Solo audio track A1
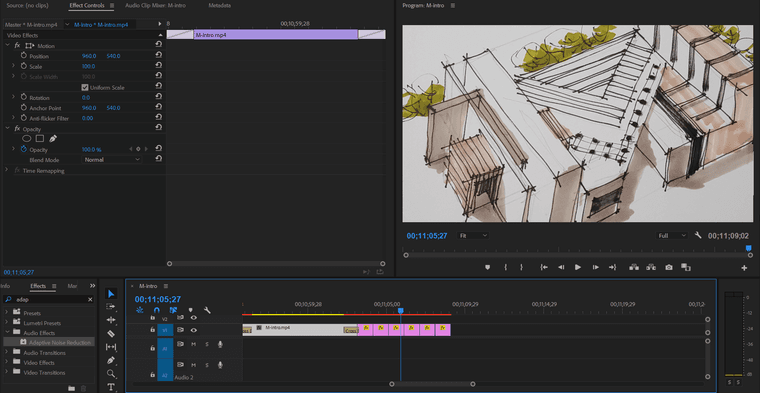Viewport: 760px width, 393px height. click(207, 344)
